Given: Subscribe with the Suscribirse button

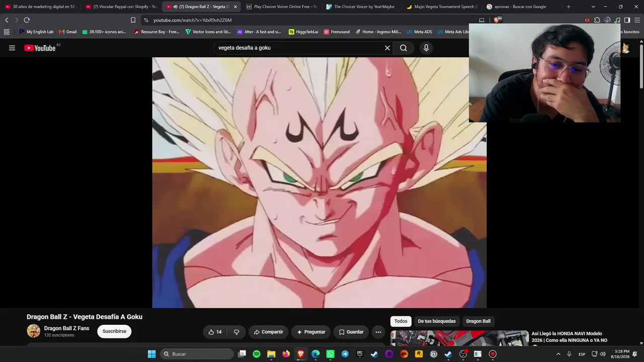Looking at the screenshot, I should click(x=114, y=331).
